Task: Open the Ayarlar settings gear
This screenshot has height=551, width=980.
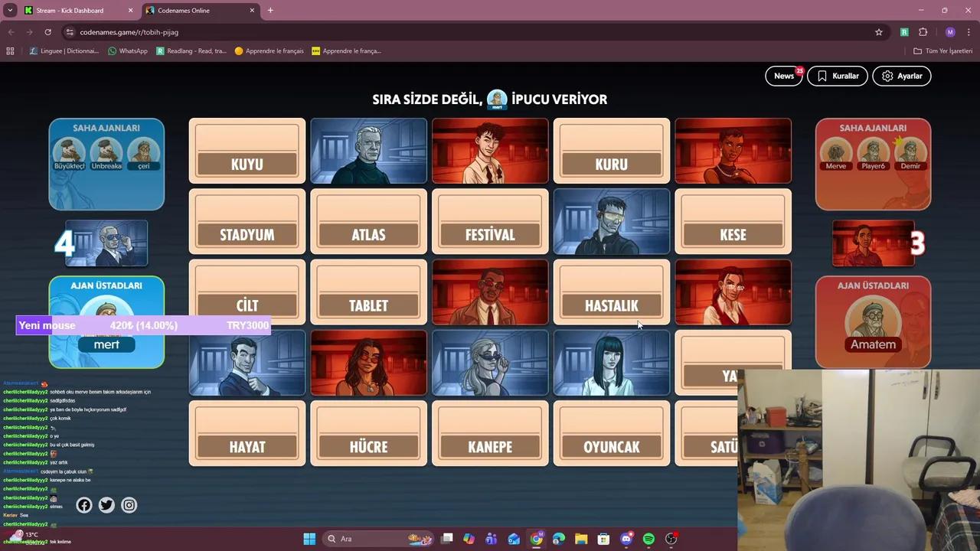Action: tap(901, 76)
